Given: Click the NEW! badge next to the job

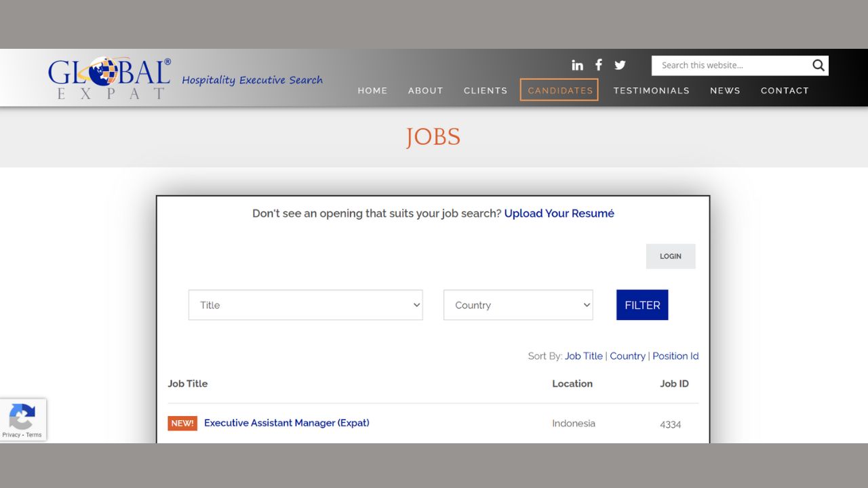Looking at the screenshot, I should point(182,423).
